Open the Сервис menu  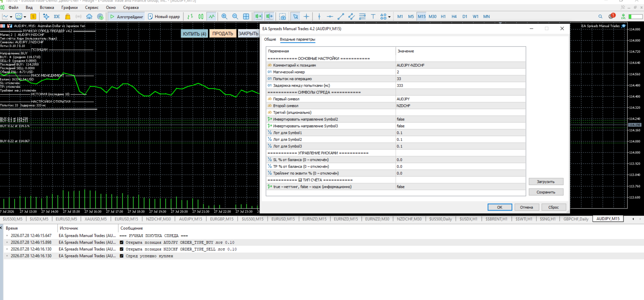pos(92,7)
